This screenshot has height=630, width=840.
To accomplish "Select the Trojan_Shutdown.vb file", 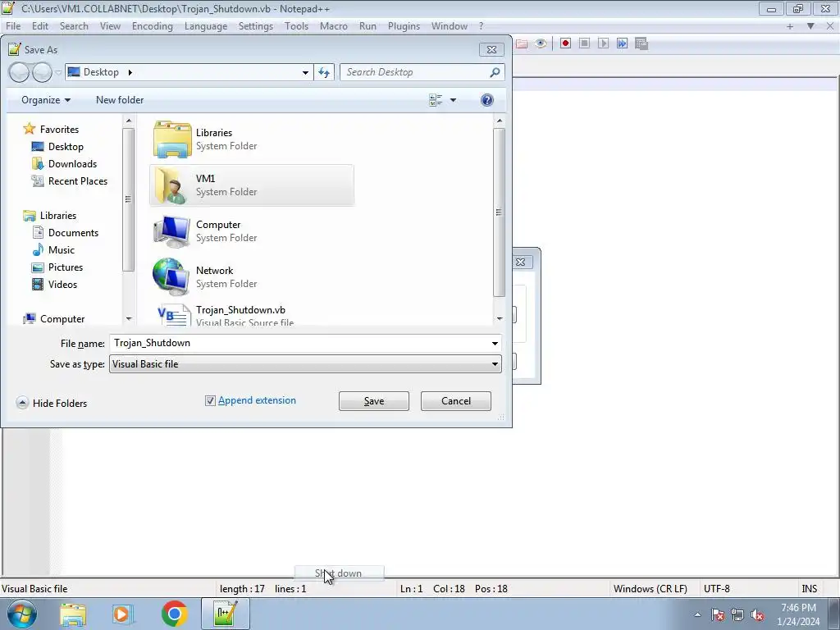I will (x=251, y=315).
